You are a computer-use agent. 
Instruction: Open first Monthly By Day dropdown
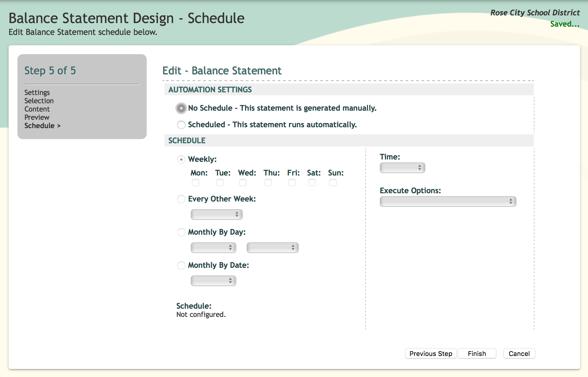pyautogui.click(x=213, y=248)
